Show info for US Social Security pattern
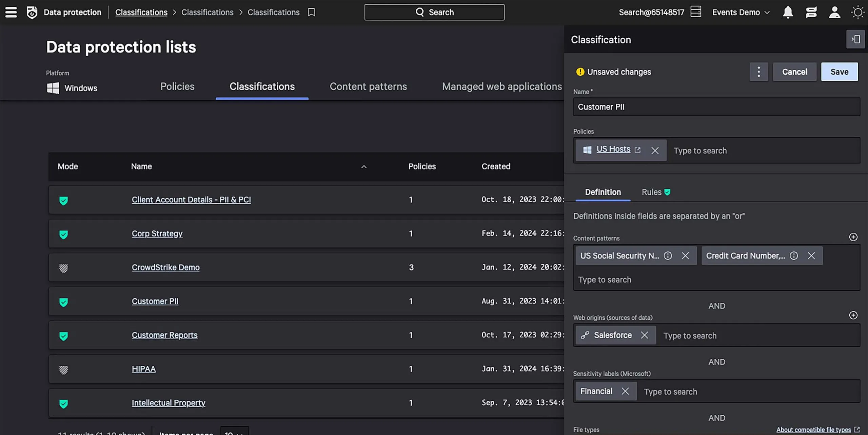 click(668, 256)
